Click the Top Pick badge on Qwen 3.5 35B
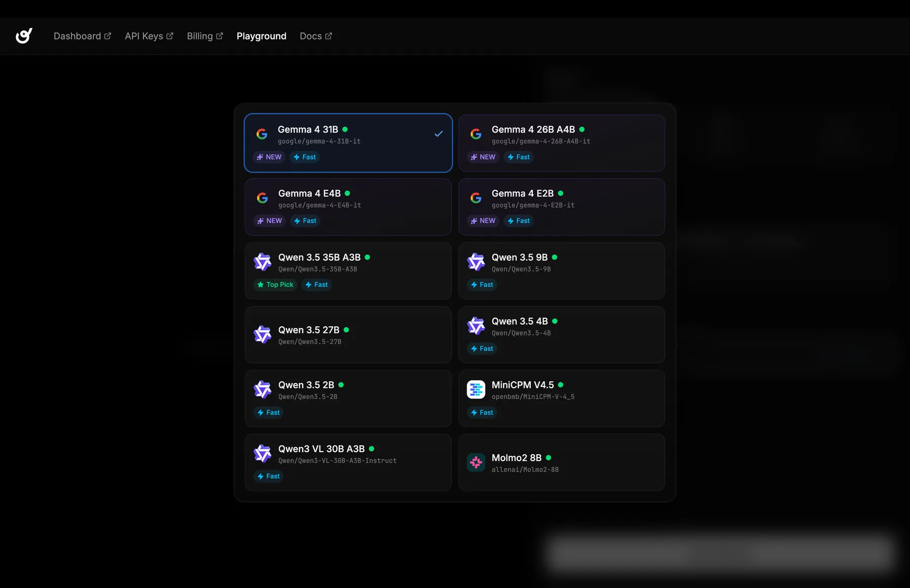The height and width of the screenshot is (588, 910). coord(275,285)
